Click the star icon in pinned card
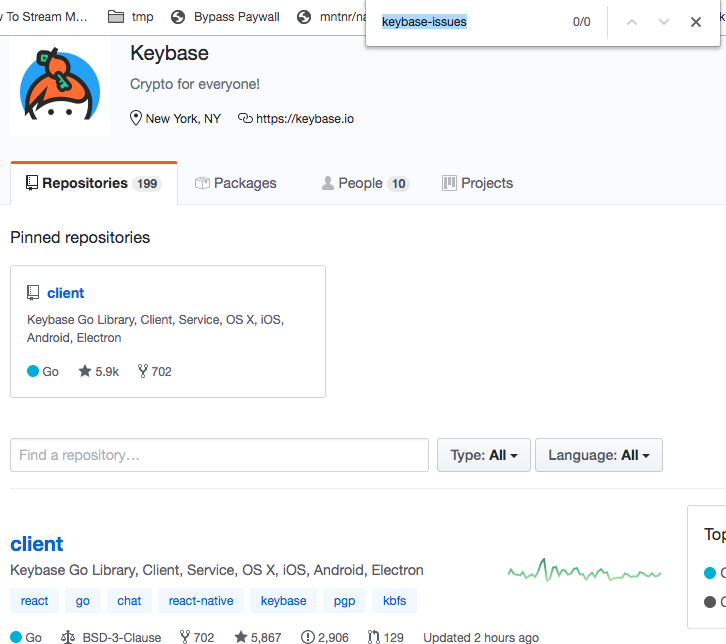Viewport: 726px width, 644px height. click(85, 371)
